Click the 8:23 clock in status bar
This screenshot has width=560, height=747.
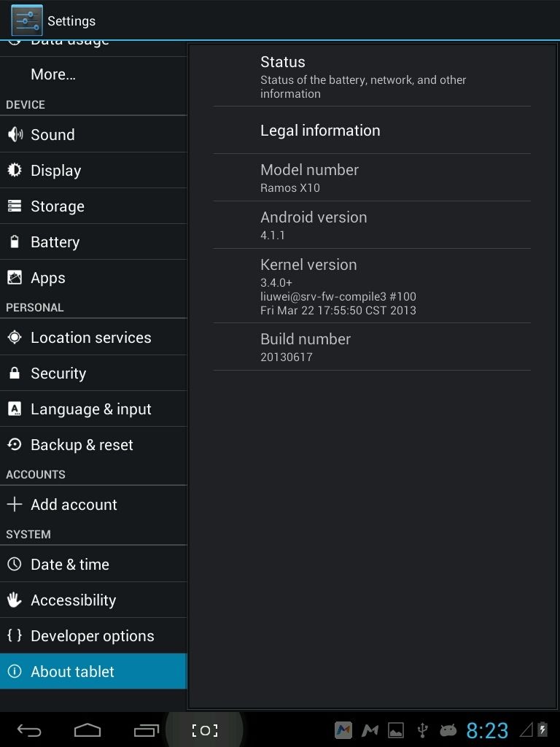pos(487,730)
